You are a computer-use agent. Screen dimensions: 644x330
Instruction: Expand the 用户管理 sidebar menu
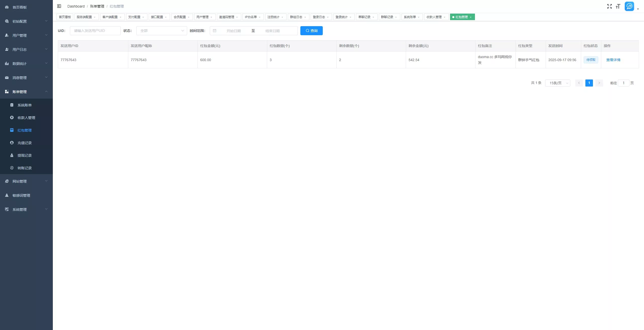[x=26, y=35]
